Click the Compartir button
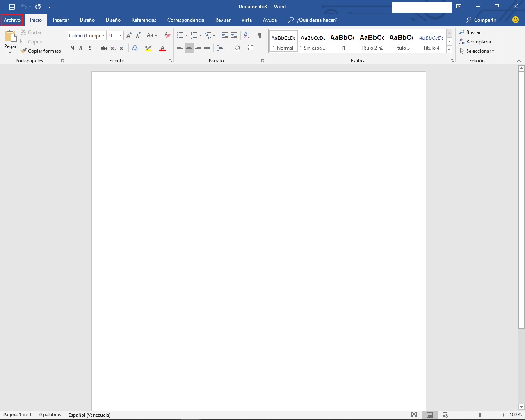The width and height of the screenshot is (525, 420). [481, 20]
